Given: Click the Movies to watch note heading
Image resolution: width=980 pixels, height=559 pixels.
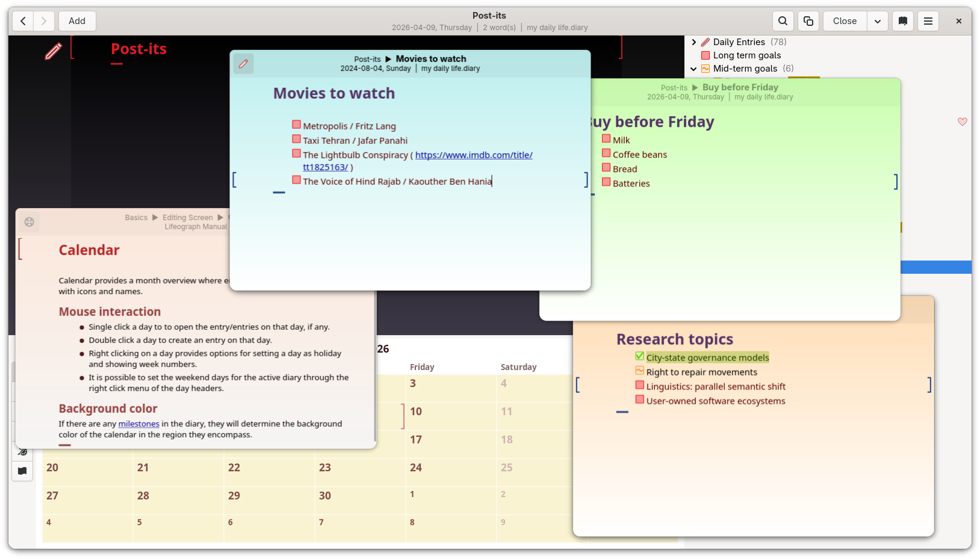Looking at the screenshot, I should coord(334,93).
